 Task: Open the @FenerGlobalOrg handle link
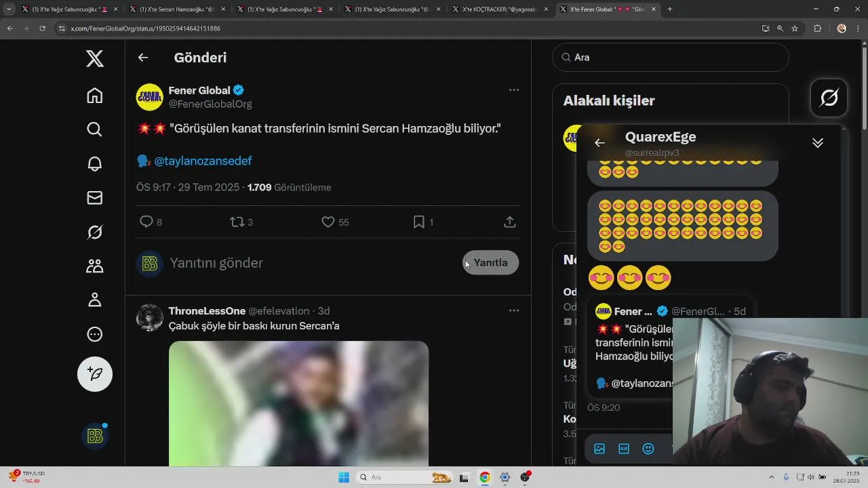[x=210, y=104]
